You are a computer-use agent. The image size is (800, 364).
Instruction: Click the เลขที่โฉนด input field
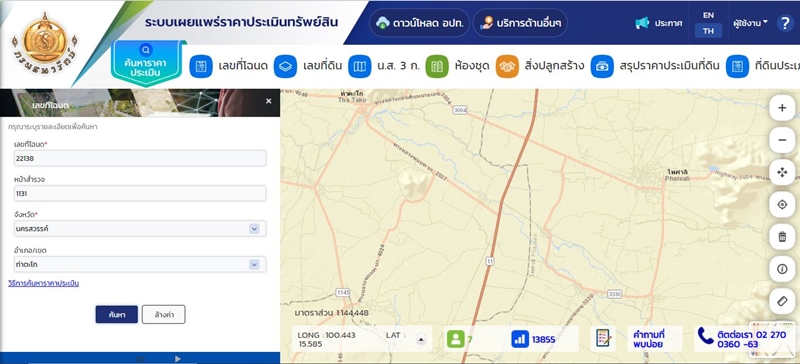point(140,158)
